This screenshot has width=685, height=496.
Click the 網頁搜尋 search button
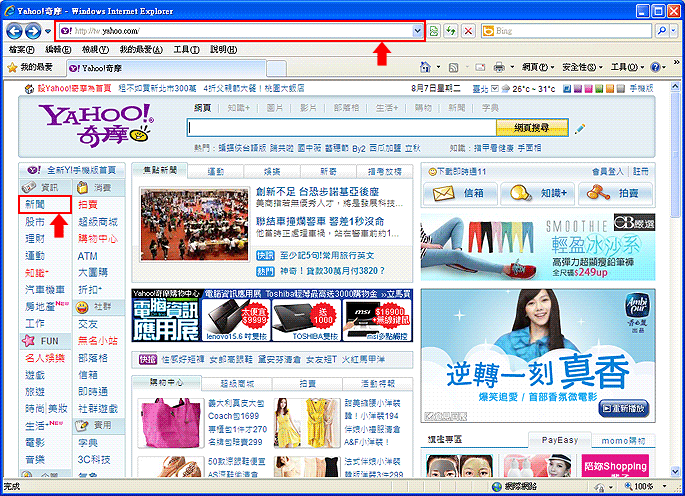pos(532,128)
